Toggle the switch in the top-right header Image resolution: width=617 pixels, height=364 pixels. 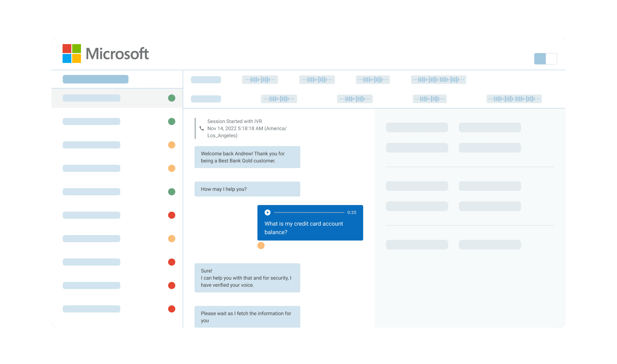click(x=545, y=59)
